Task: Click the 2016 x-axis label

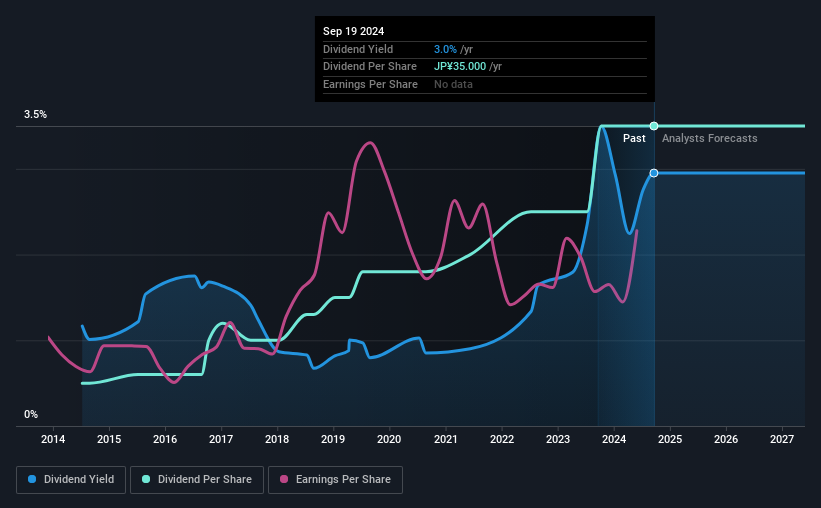Action: coord(165,439)
